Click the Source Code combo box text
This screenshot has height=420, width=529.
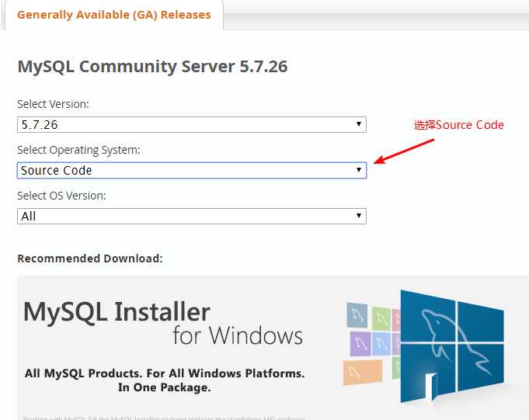[x=57, y=170]
